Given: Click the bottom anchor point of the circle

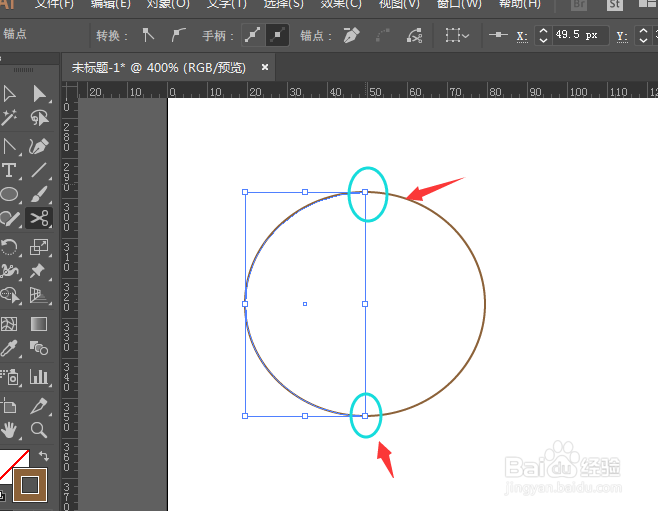Looking at the screenshot, I should coord(365,416).
